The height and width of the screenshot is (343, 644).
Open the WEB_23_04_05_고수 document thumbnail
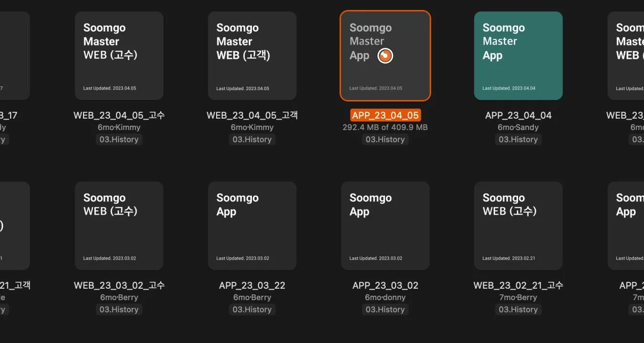click(119, 56)
